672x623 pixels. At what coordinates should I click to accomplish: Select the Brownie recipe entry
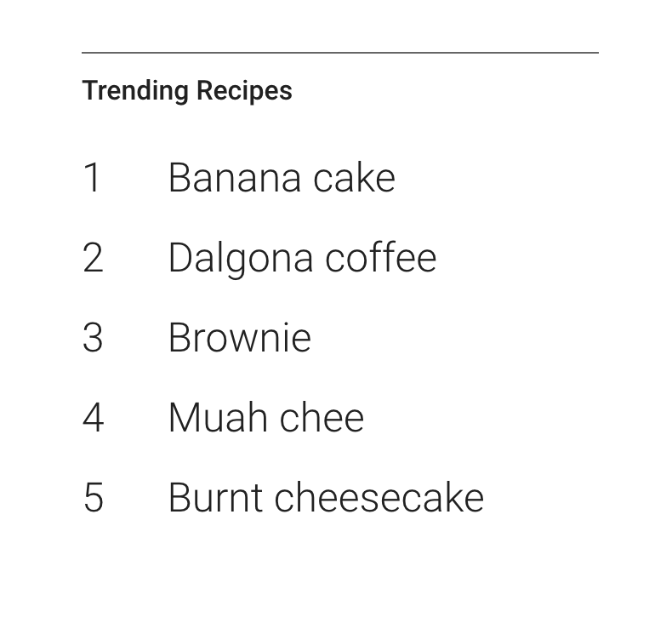click(x=240, y=338)
